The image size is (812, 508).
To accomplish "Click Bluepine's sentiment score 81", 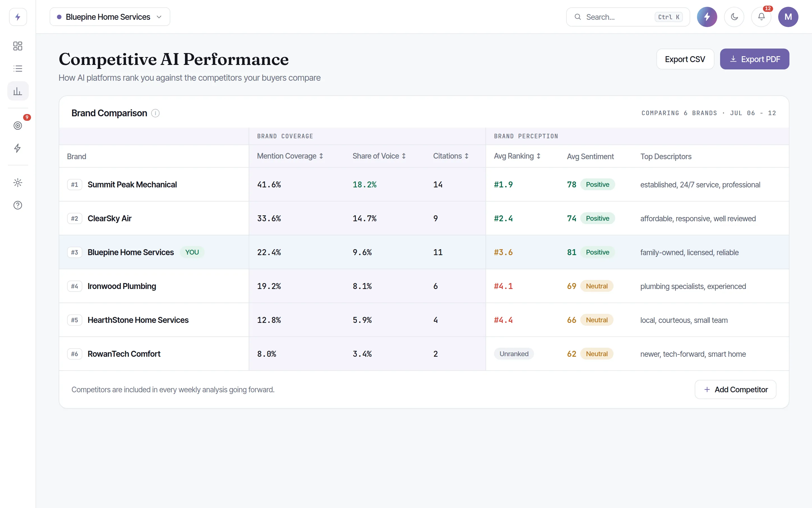I will coord(572,252).
